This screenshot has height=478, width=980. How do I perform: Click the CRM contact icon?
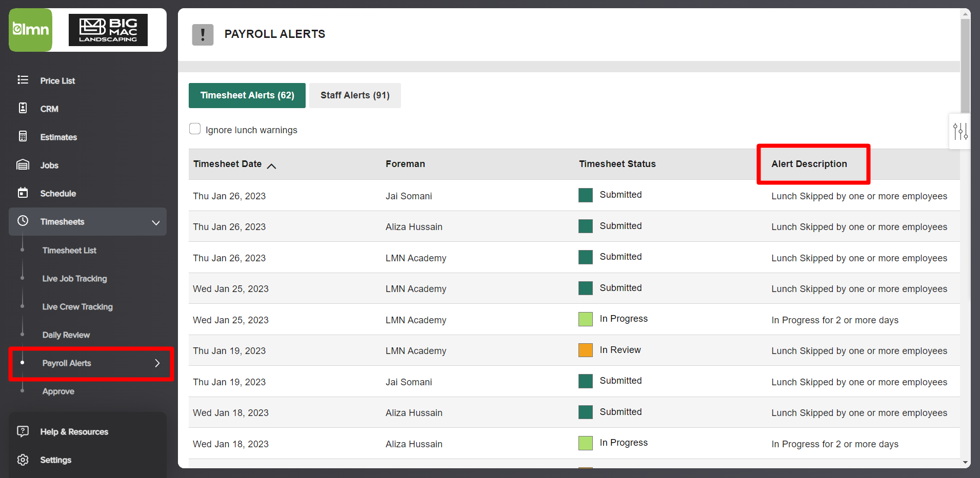click(23, 108)
